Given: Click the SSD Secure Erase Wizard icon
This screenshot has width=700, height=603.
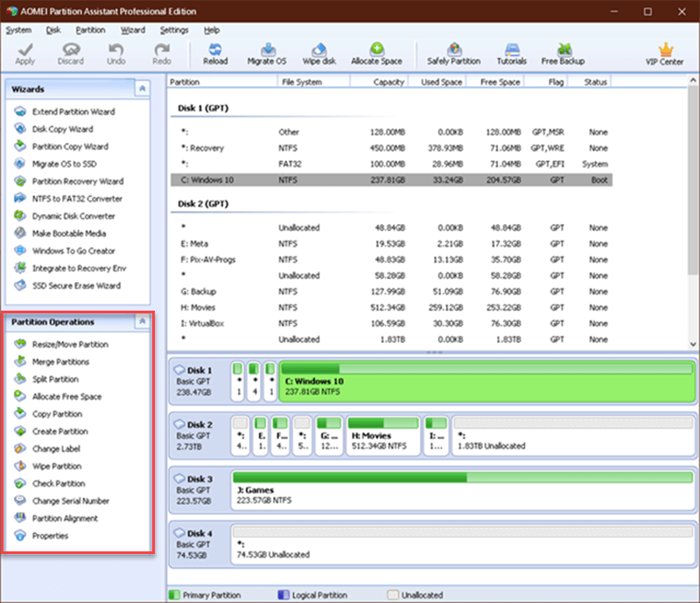Looking at the screenshot, I should pyautogui.click(x=20, y=285).
